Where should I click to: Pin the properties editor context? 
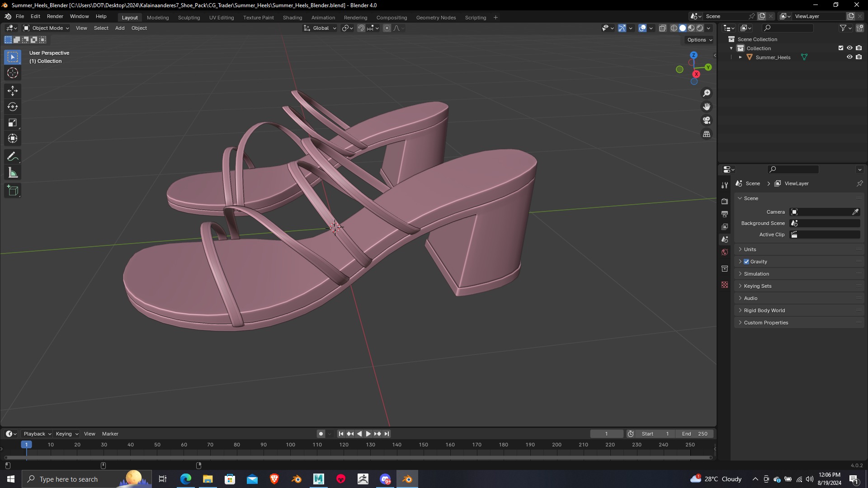coord(859,183)
